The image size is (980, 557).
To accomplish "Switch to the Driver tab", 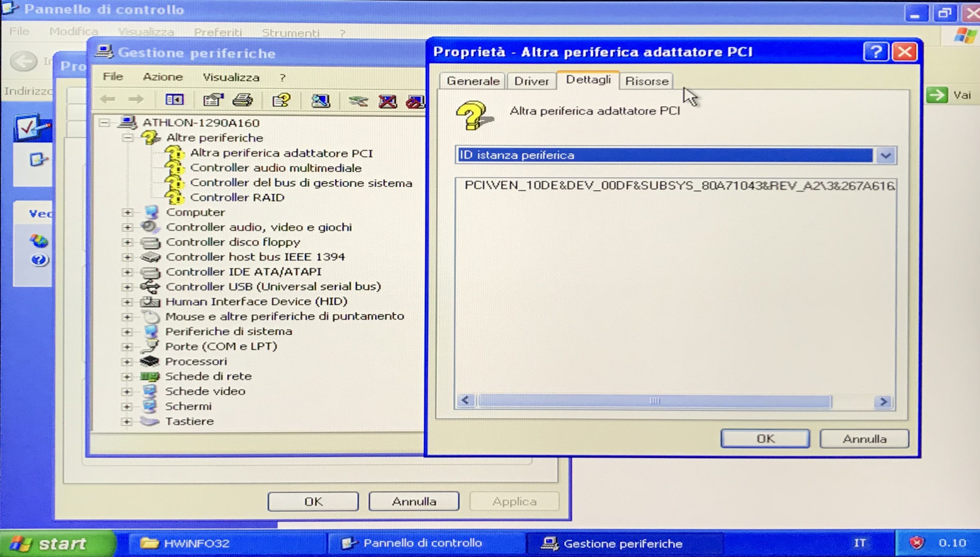I will click(x=531, y=81).
